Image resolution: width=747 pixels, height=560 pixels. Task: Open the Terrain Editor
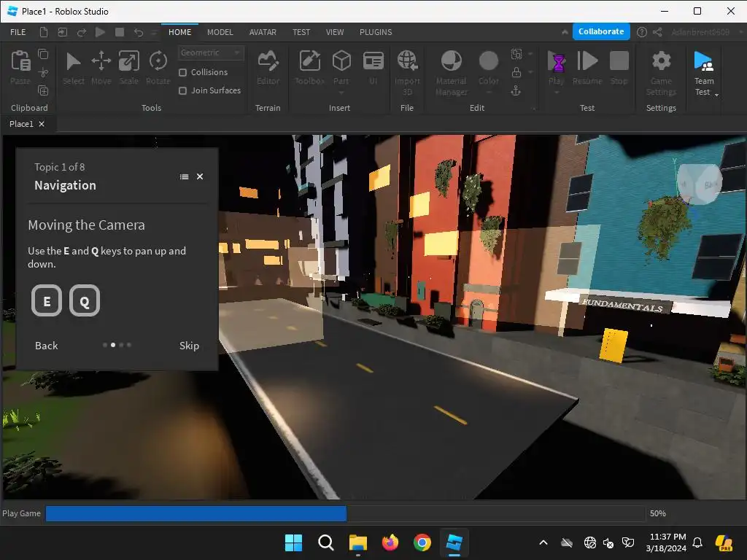[x=268, y=61]
